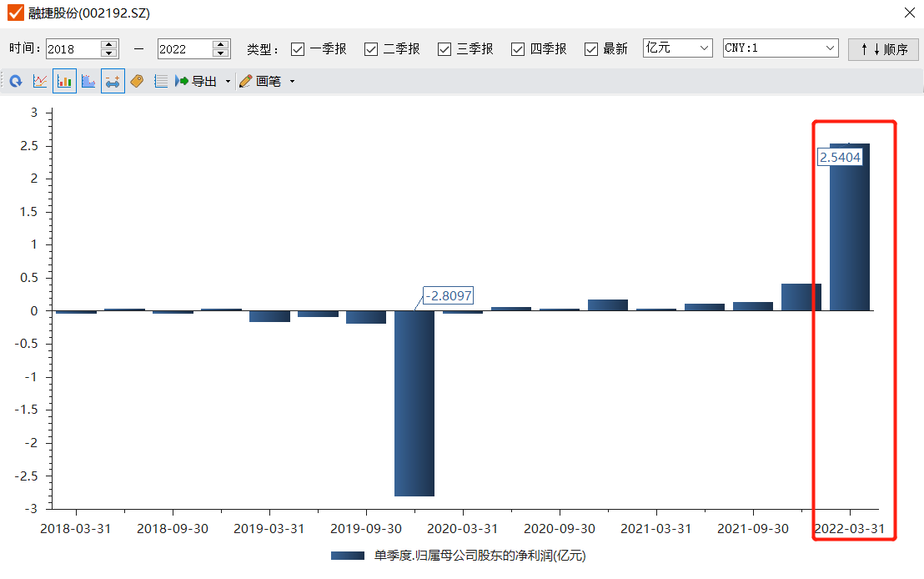Click the end year 2022 input field
This screenshot has width=924, height=579.
(x=183, y=49)
